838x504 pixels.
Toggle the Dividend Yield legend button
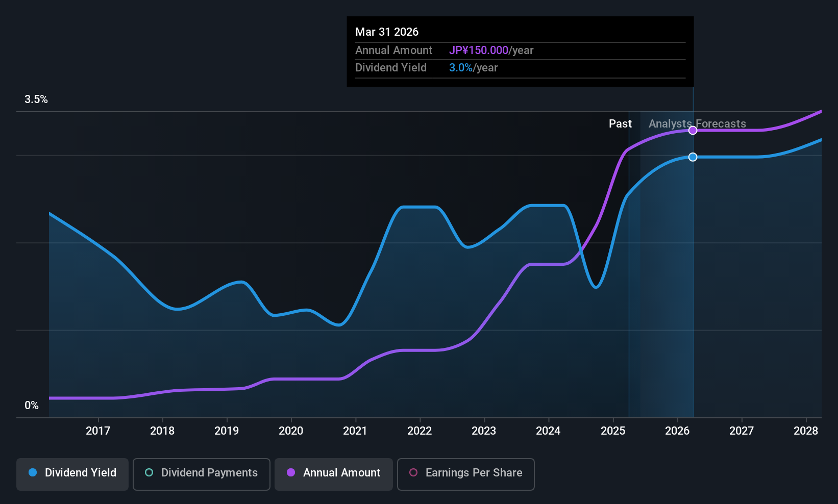[72, 474]
